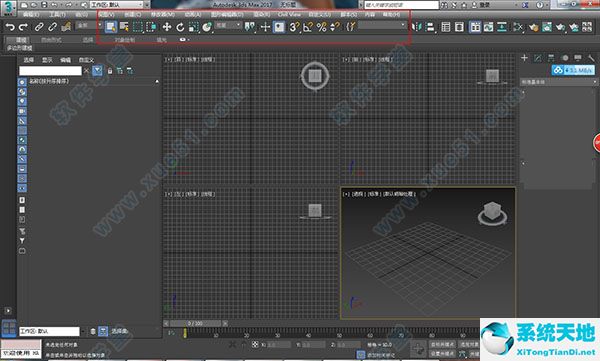Click the Redo arrow in main toolbar
600x361 pixels.
tap(23, 27)
